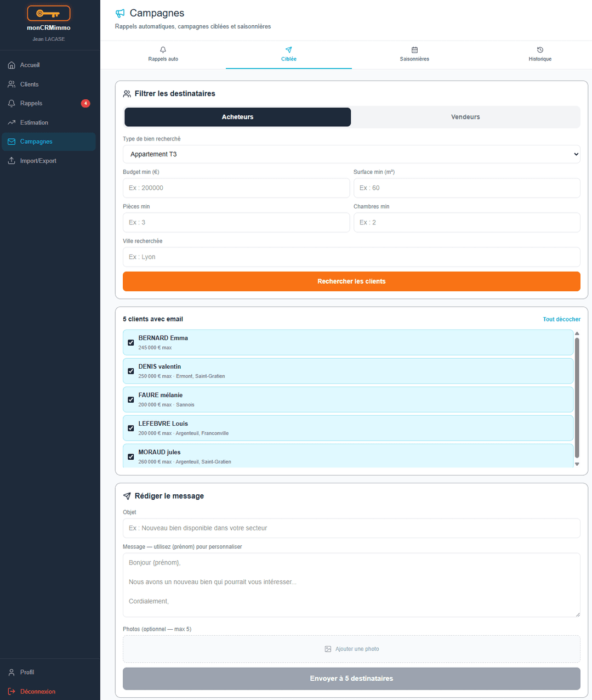Click the users icon beside Filtrer les destinataires
This screenshot has height=700, width=592.
pyautogui.click(x=127, y=94)
